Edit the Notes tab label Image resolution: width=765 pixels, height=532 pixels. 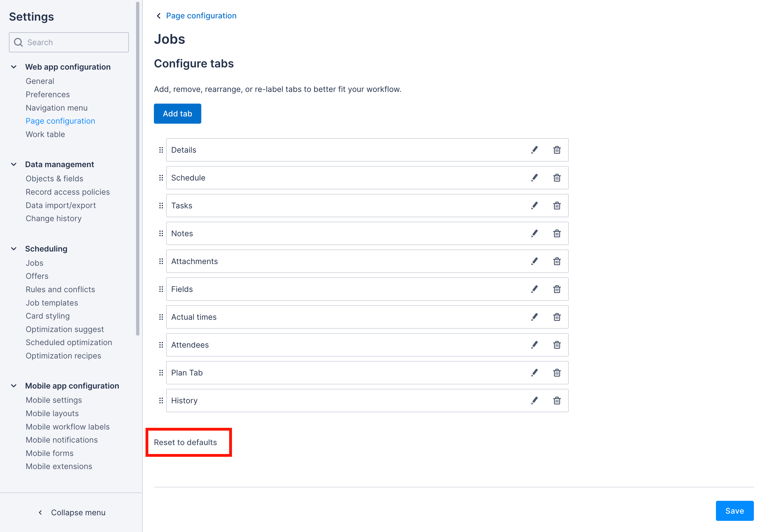click(534, 233)
